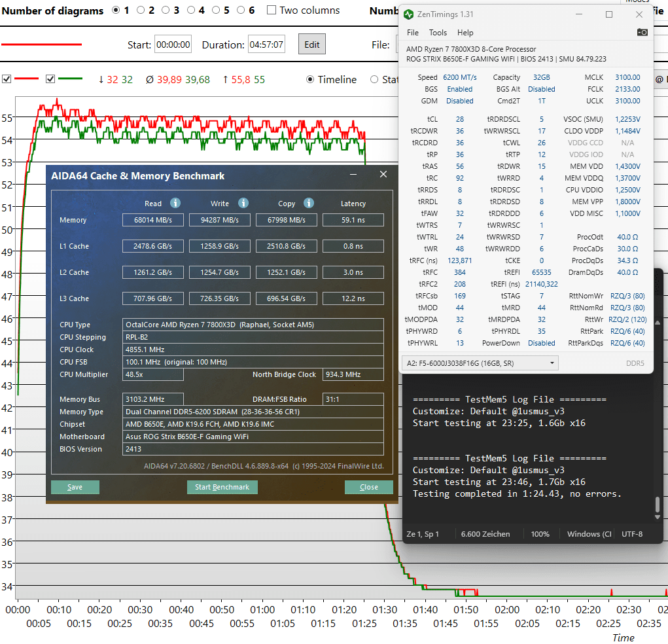
Task: Minimize the AIDA64 benchmark window
Action: coord(353,174)
